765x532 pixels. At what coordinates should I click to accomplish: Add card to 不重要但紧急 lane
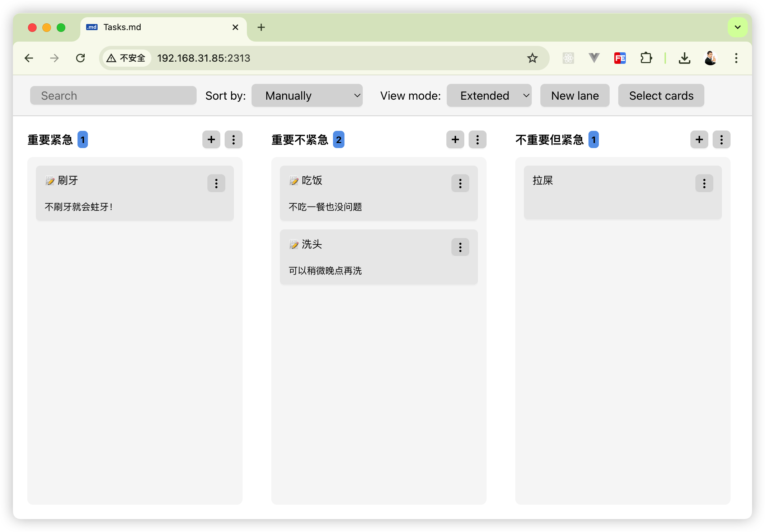(699, 139)
